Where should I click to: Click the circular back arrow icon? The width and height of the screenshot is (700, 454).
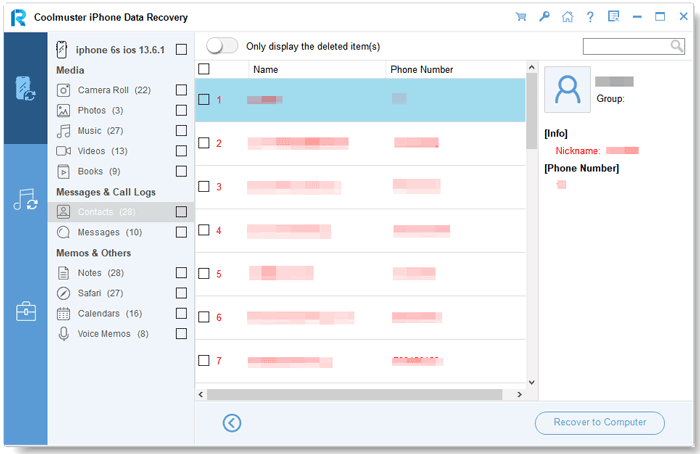coord(232,423)
